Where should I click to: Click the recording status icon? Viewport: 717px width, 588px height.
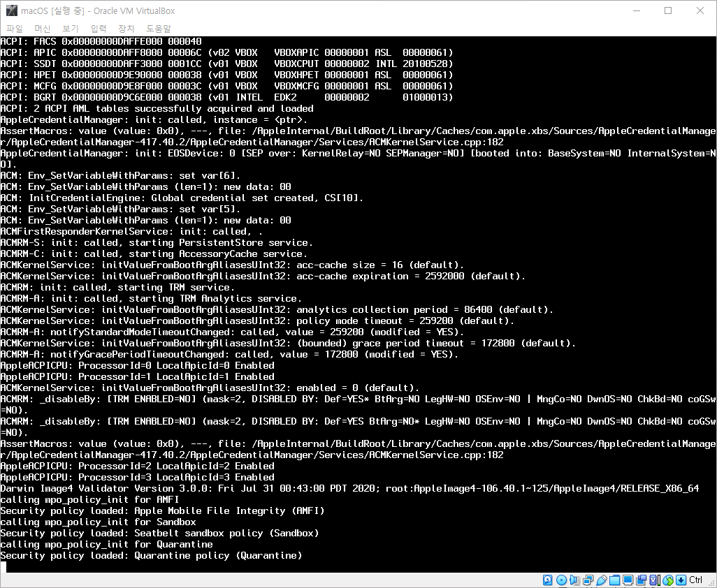[641, 580]
